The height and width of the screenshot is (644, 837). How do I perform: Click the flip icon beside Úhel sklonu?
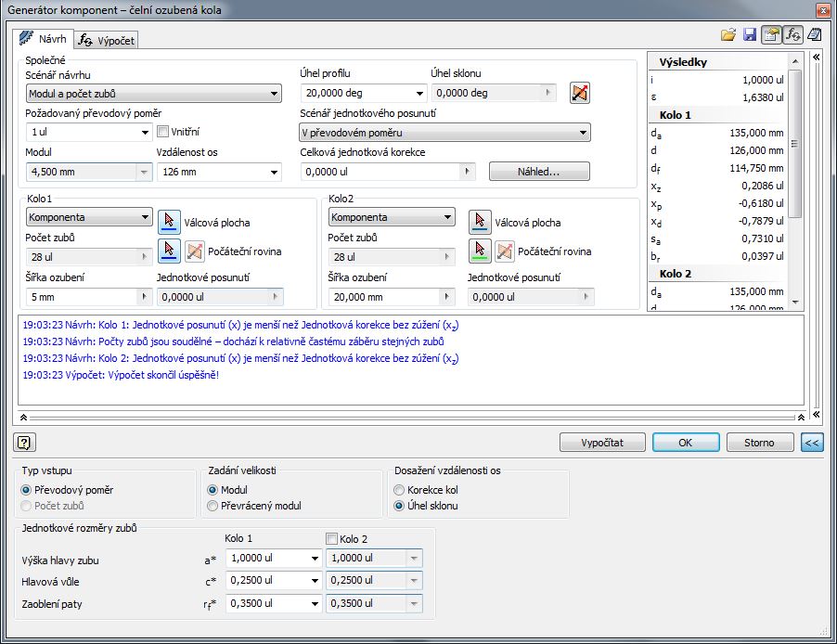coord(580,93)
